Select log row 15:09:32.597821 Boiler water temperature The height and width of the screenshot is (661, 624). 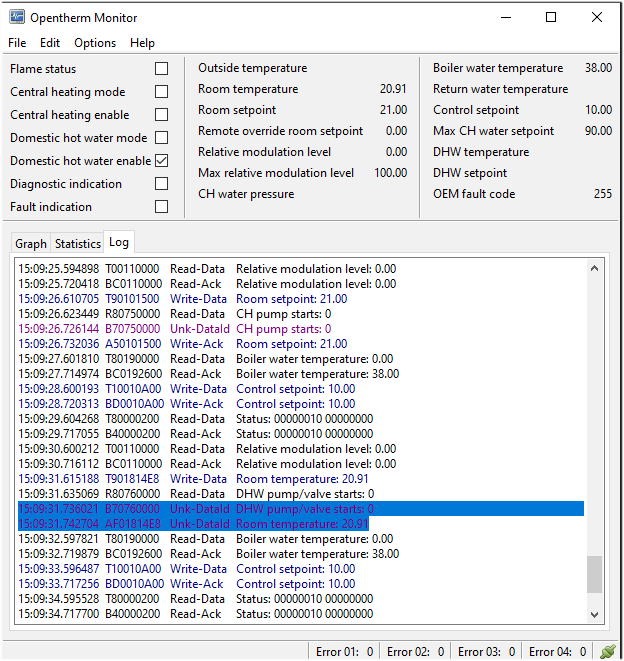(x=301, y=539)
